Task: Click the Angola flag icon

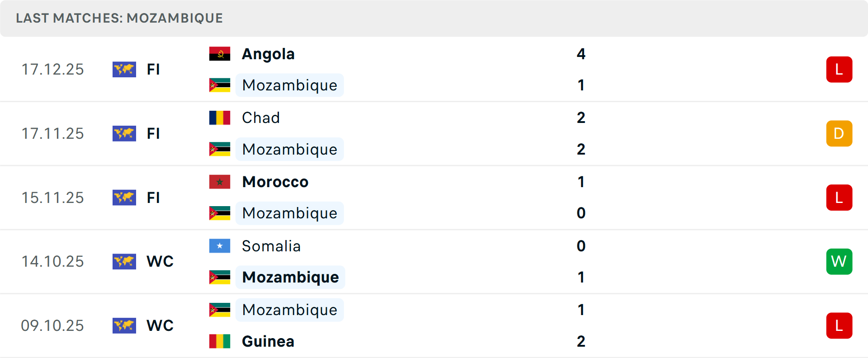Action: point(220,54)
